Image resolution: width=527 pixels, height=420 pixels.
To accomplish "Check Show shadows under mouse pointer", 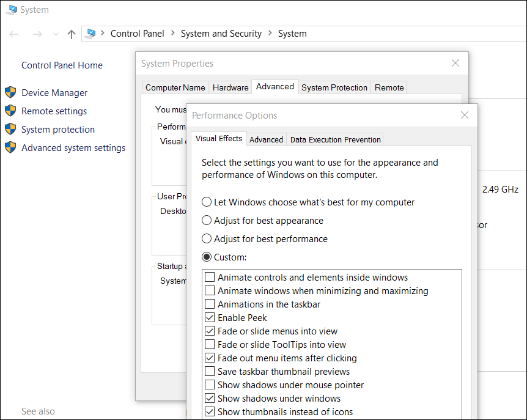I will 210,385.
